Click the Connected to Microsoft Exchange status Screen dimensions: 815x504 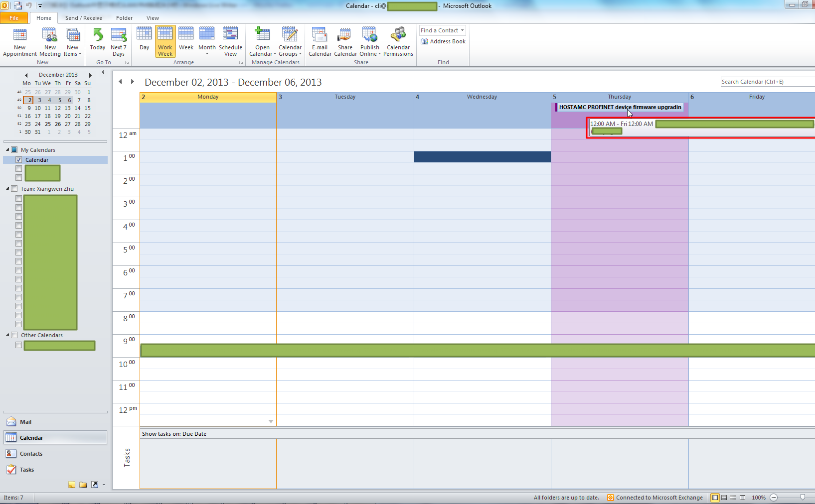(x=655, y=498)
